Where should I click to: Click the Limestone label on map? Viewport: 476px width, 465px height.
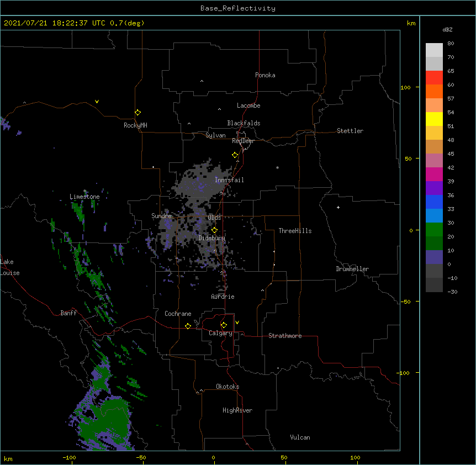(x=84, y=197)
